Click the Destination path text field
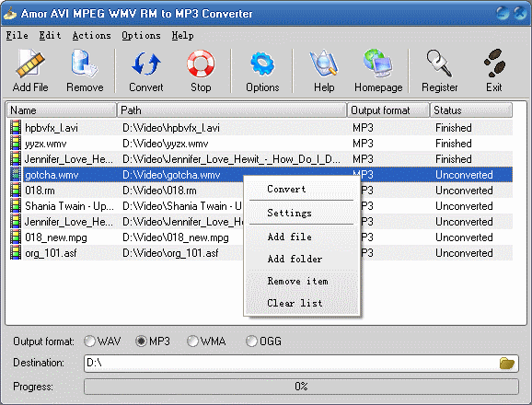 tap(292, 363)
